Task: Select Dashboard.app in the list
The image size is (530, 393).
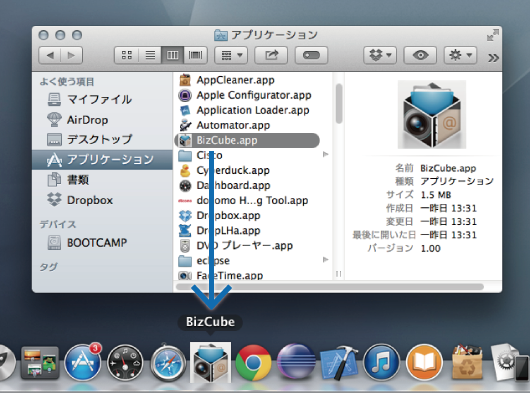Action: [x=248, y=185]
